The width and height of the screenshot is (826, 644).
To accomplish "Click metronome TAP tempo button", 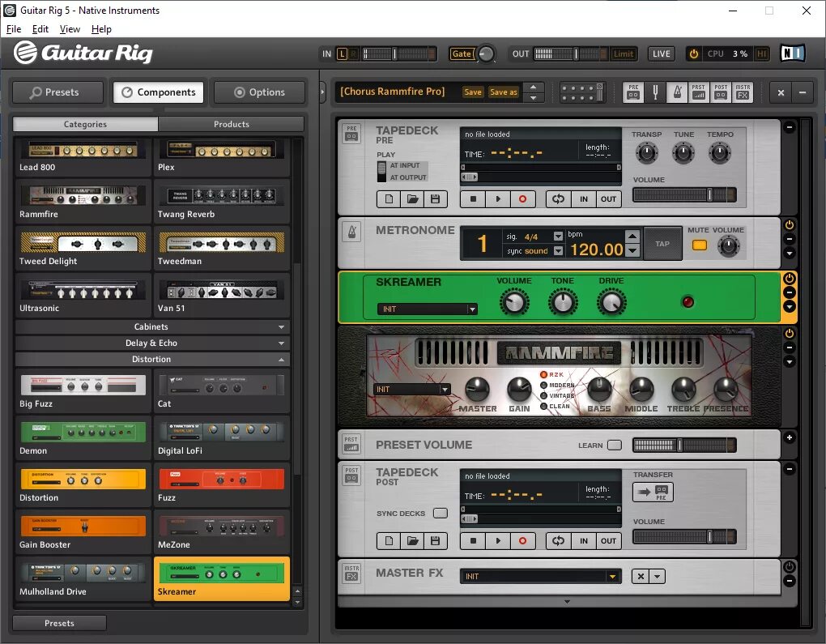I will pyautogui.click(x=662, y=244).
